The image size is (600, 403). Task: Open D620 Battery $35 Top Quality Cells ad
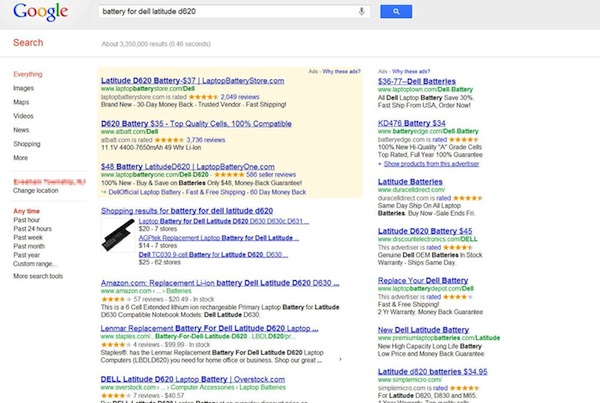coord(196,124)
